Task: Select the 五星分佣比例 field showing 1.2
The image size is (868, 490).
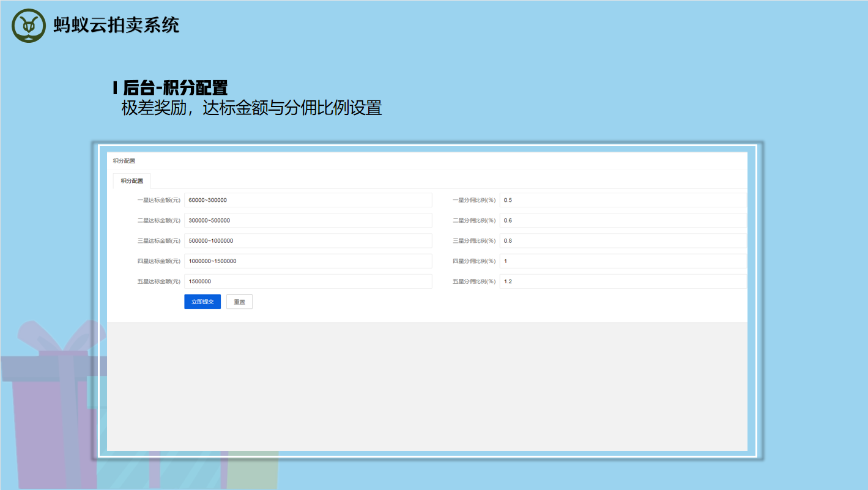Action: click(x=623, y=281)
